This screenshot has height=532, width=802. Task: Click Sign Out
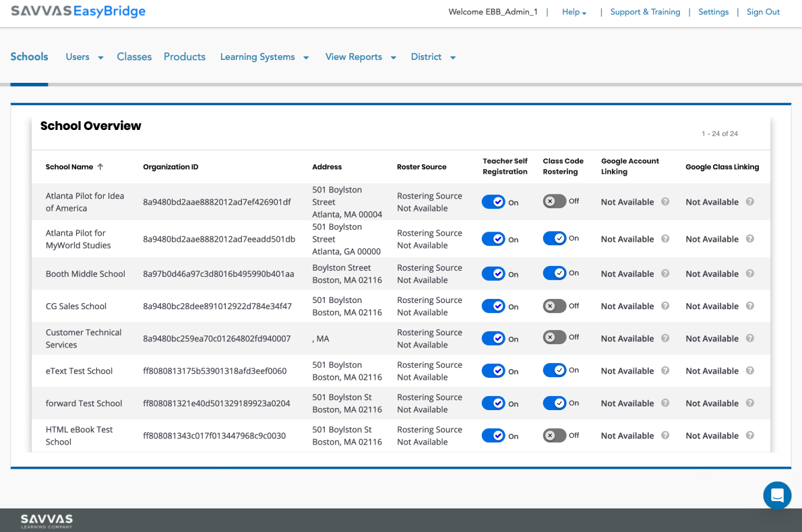tap(763, 11)
